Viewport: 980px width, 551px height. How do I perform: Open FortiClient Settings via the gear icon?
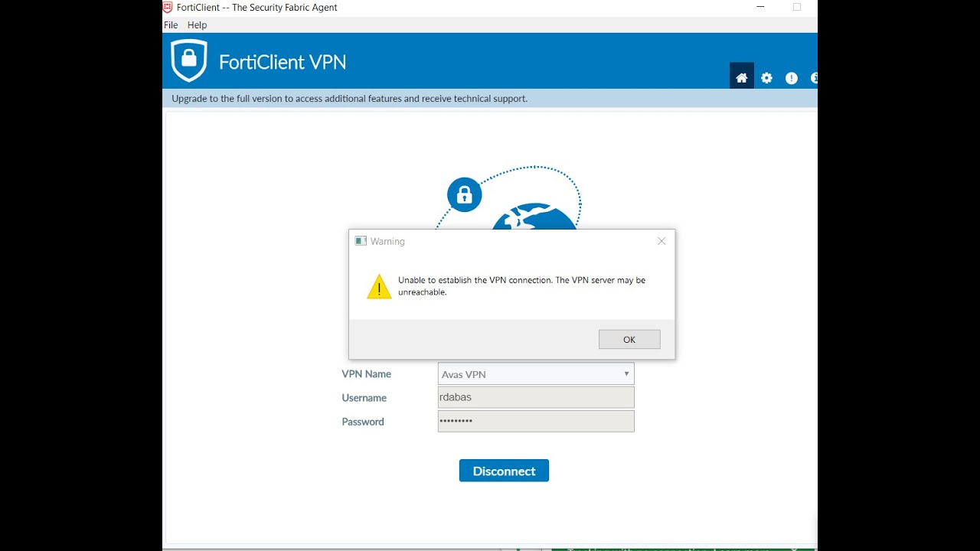coord(766,77)
